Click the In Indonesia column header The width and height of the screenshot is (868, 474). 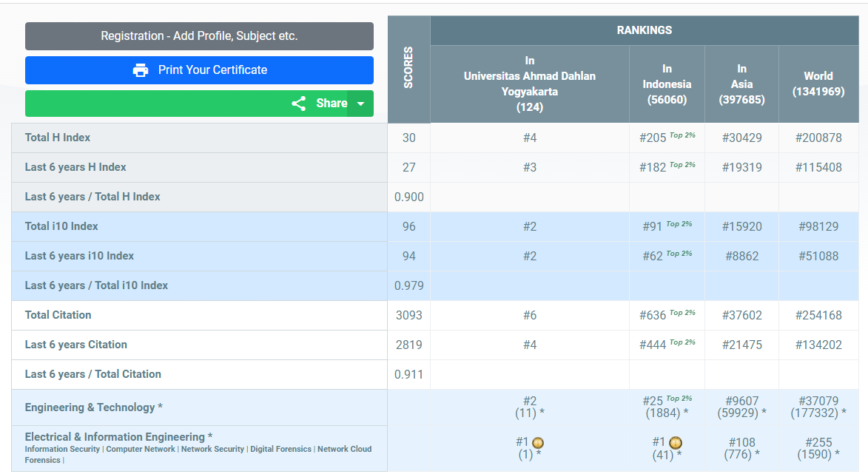click(667, 84)
